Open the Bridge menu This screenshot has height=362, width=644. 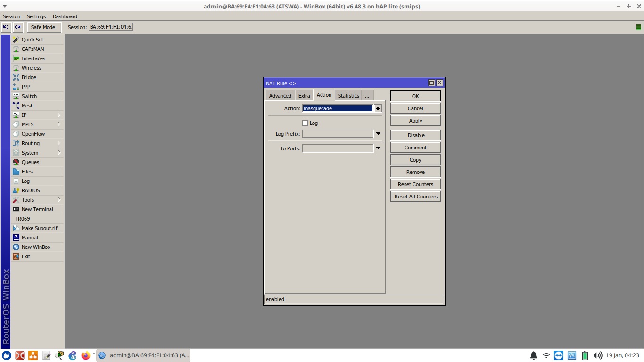coord(37,77)
